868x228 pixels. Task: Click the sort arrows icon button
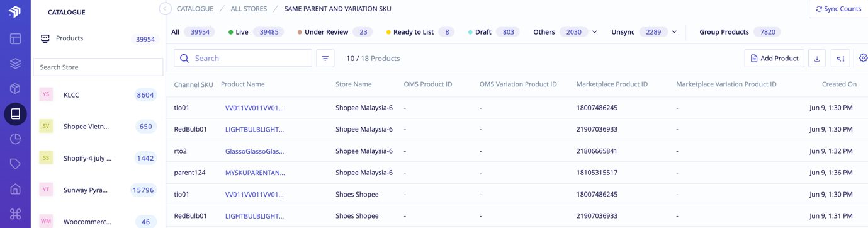pos(840,59)
